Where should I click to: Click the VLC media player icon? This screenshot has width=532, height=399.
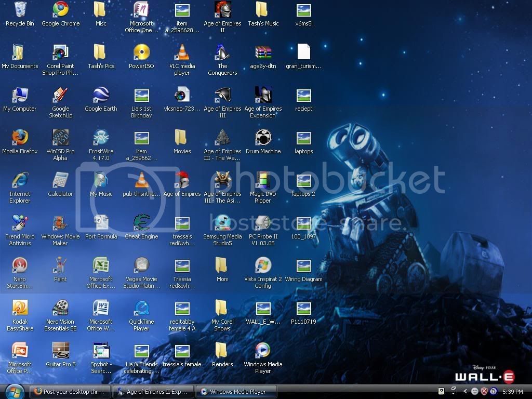tap(182, 52)
